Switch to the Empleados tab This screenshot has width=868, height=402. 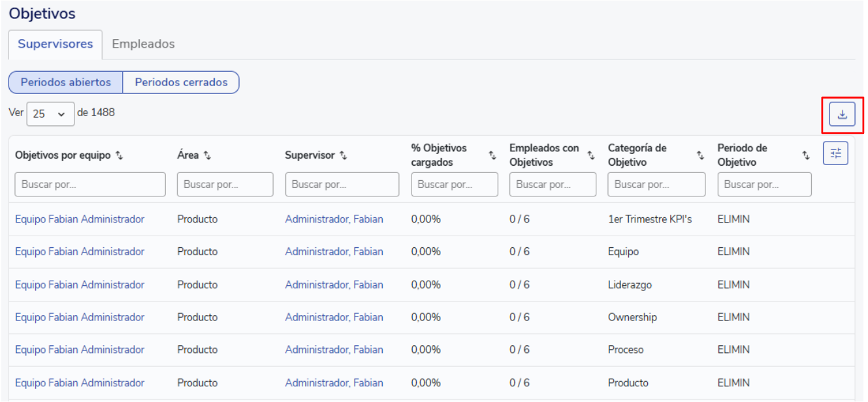click(143, 44)
